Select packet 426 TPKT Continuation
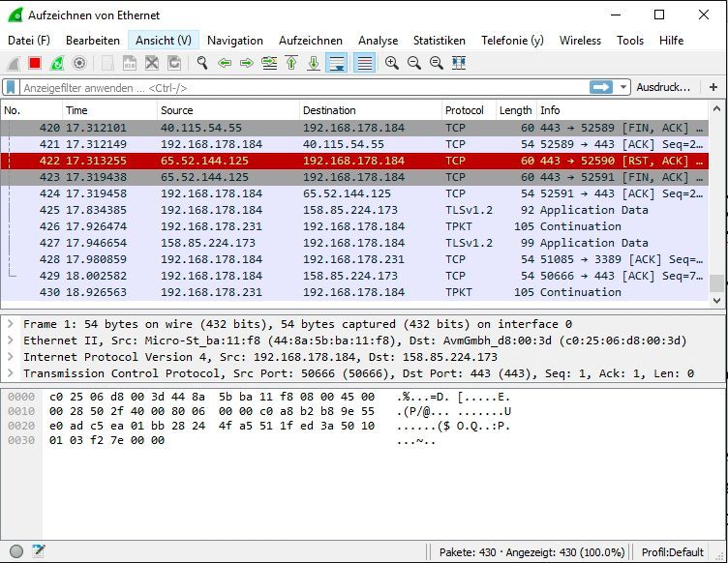The height and width of the screenshot is (563, 728). tap(354, 226)
